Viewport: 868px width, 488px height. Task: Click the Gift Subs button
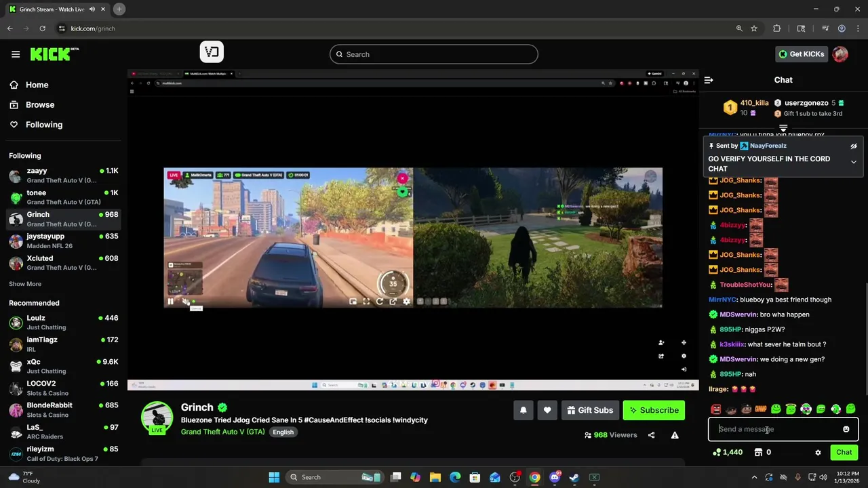pos(590,410)
